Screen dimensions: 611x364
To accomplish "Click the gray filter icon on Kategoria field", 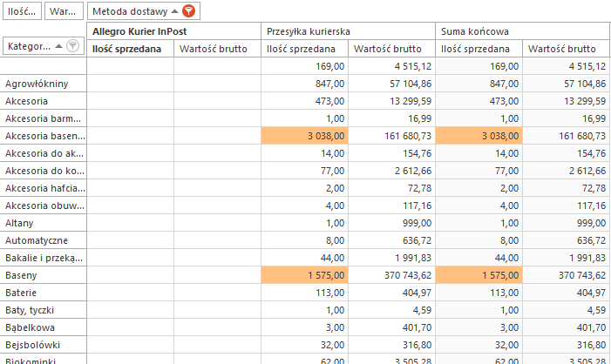I will click(x=72, y=45).
